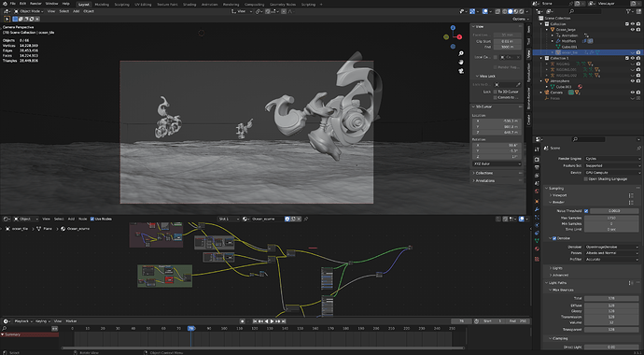Click the blue Z axis gizmo ball

(x=453, y=27)
